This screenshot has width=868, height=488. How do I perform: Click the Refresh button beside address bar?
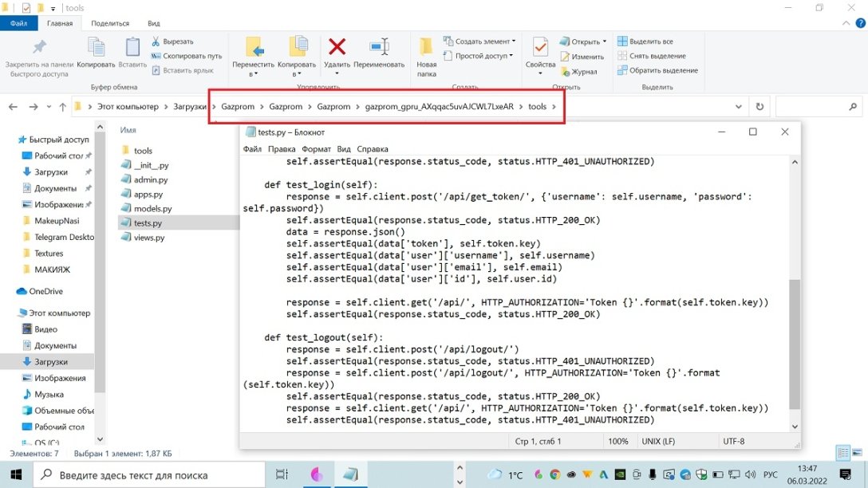pos(759,107)
